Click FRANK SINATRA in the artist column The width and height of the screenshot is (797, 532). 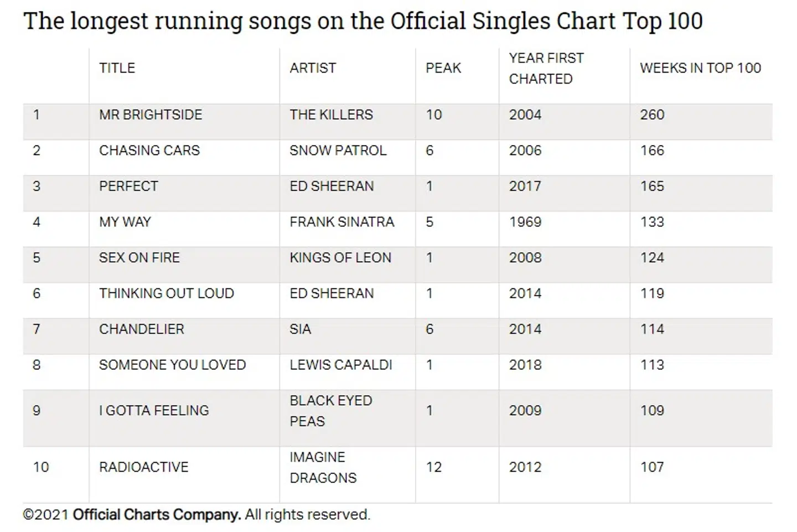click(x=341, y=222)
